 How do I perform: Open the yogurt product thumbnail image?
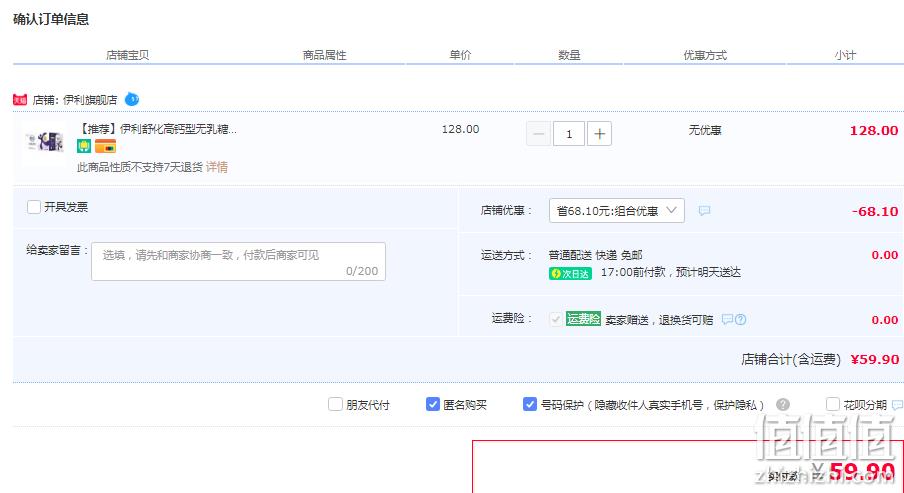click(x=45, y=141)
